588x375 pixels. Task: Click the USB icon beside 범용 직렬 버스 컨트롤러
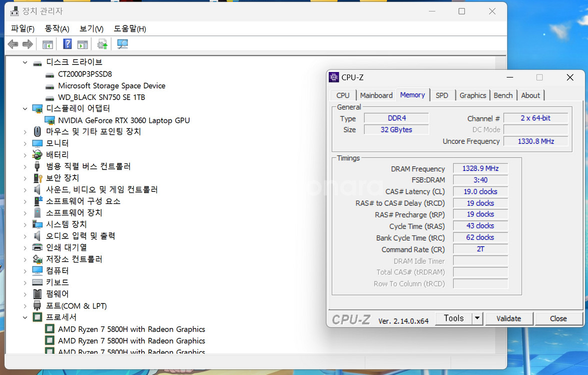coord(37,166)
